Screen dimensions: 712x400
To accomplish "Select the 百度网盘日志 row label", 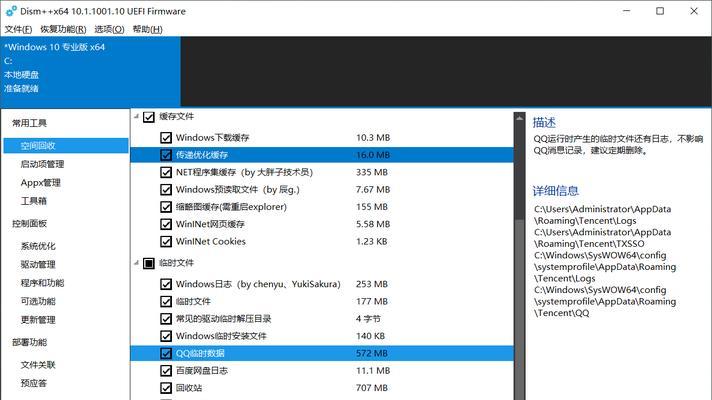I will coord(202,370).
